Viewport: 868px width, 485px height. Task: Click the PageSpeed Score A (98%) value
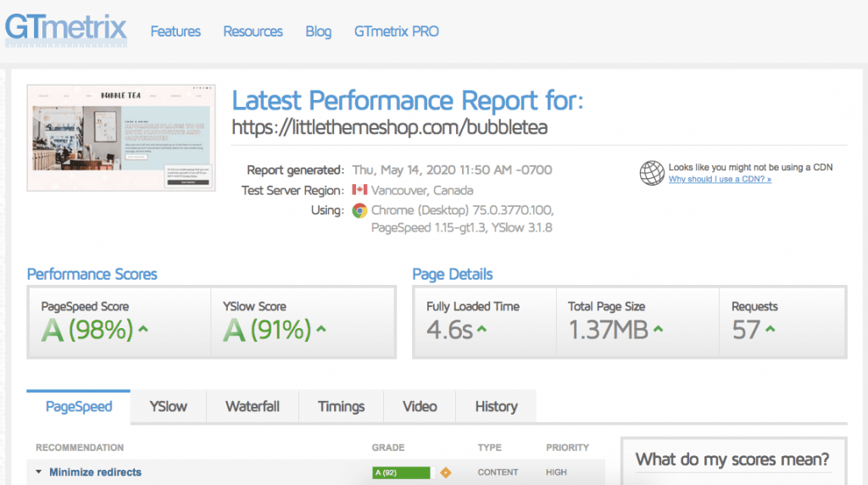click(x=87, y=330)
